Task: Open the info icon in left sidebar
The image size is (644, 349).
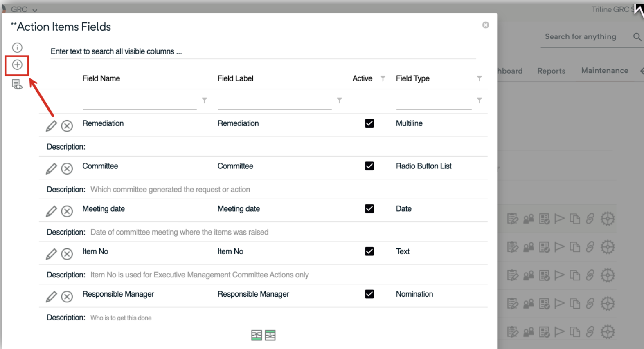Action: tap(17, 48)
